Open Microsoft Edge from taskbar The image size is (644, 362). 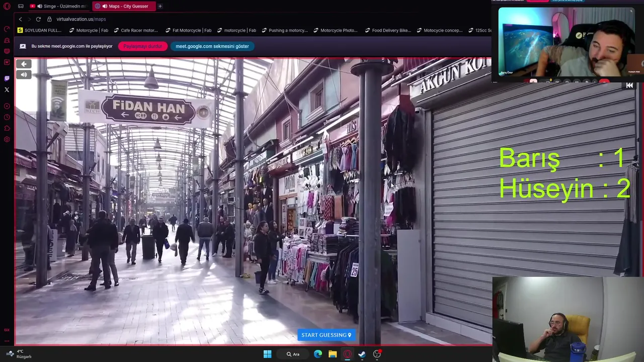tap(318, 354)
